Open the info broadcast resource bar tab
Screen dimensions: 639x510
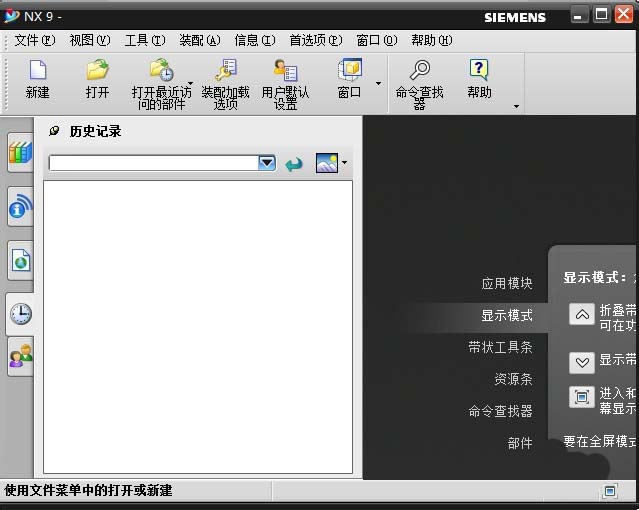coord(20,206)
